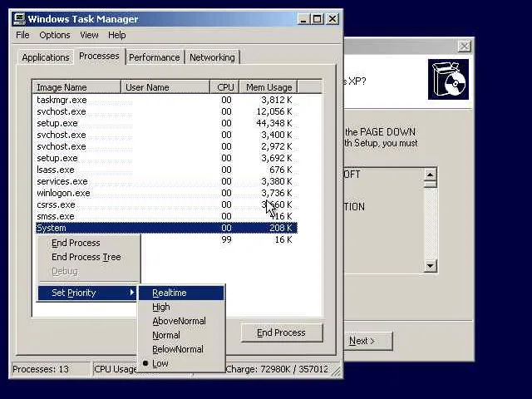Maximize the Task Manager window
Viewport: 532px width, 399px height.
(x=318, y=19)
